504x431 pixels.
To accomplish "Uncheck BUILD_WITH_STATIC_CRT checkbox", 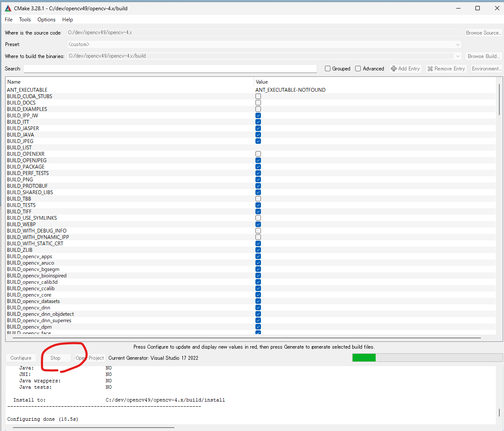I will [258, 244].
